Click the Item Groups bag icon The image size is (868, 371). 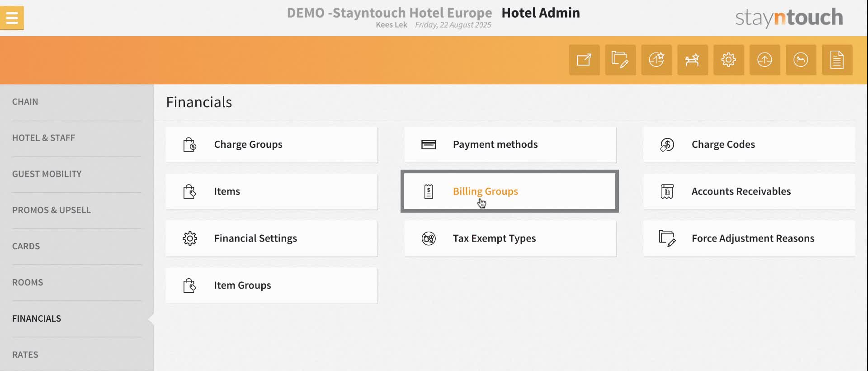point(190,285)
